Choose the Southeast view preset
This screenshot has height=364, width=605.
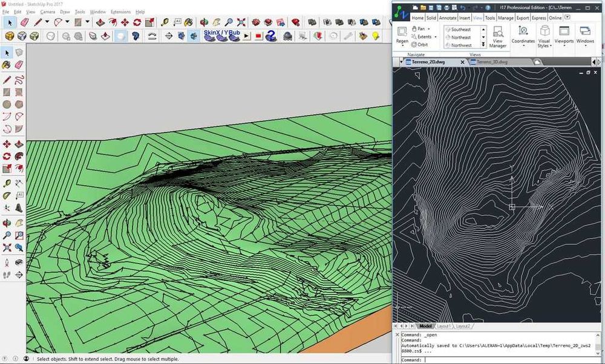click(x=461, y=29)
